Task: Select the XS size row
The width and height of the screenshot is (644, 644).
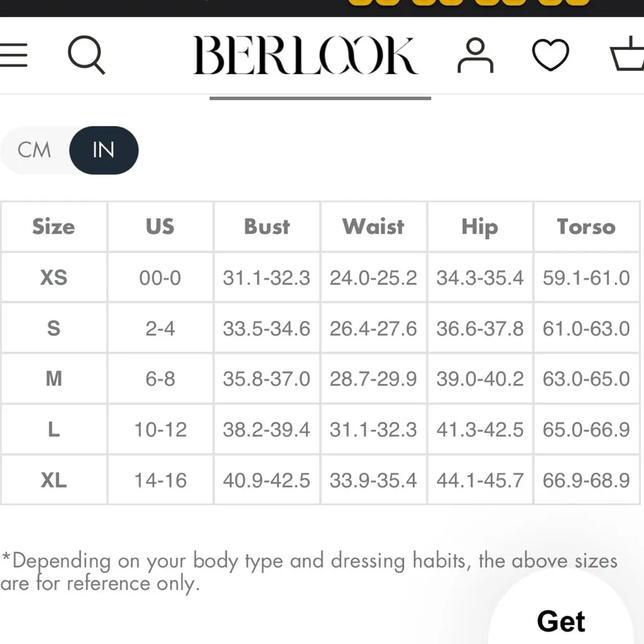Action: [53, 277]
